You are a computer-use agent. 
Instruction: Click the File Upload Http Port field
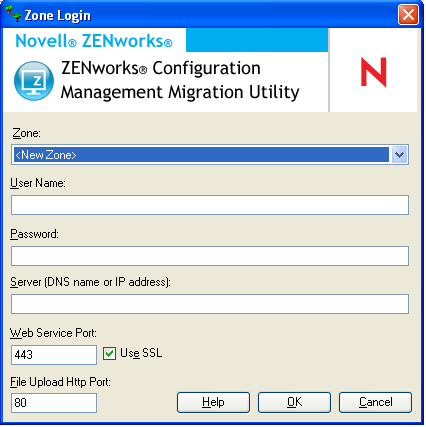[x=54, y=403]
